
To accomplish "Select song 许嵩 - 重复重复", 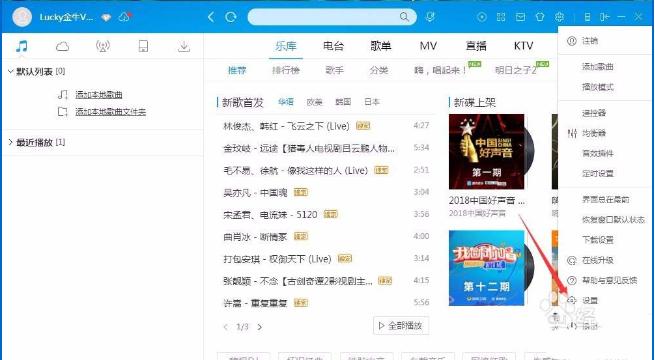I will pyautogui.click(x=255, y=303).
